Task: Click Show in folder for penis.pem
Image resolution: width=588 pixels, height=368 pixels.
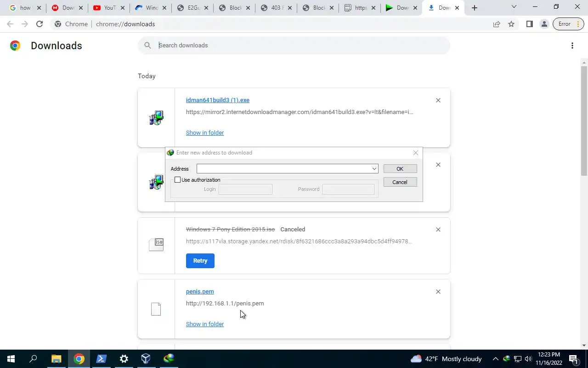Action: pos(205,324)
